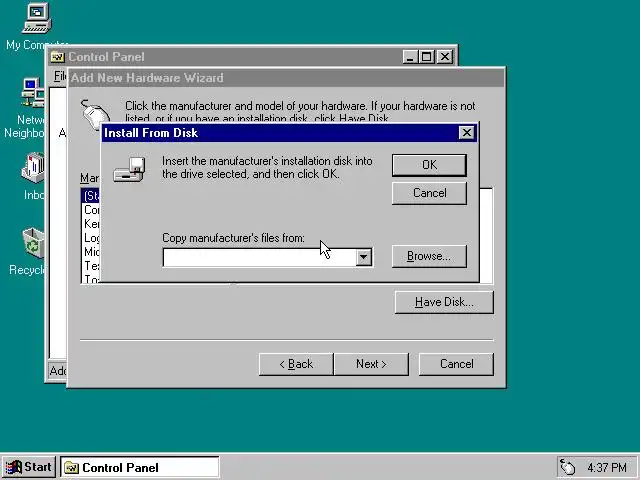Close the Install From Disk dialog

click(467, 133)
